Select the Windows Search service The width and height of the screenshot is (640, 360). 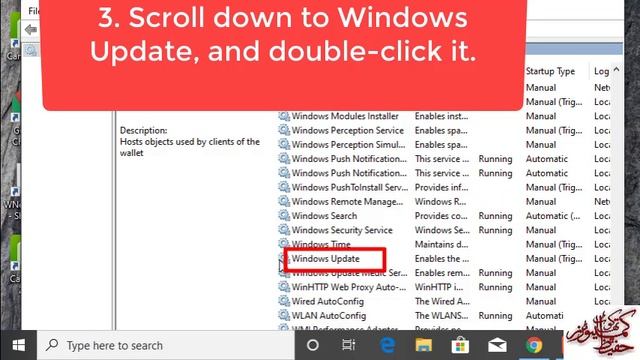(x=324, y=216)
